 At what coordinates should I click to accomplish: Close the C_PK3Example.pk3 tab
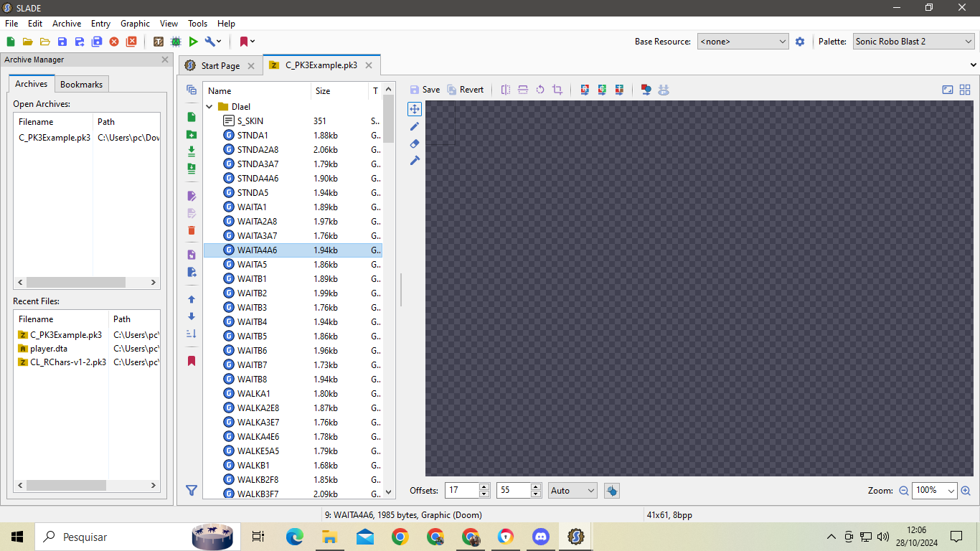pos(369,65)
